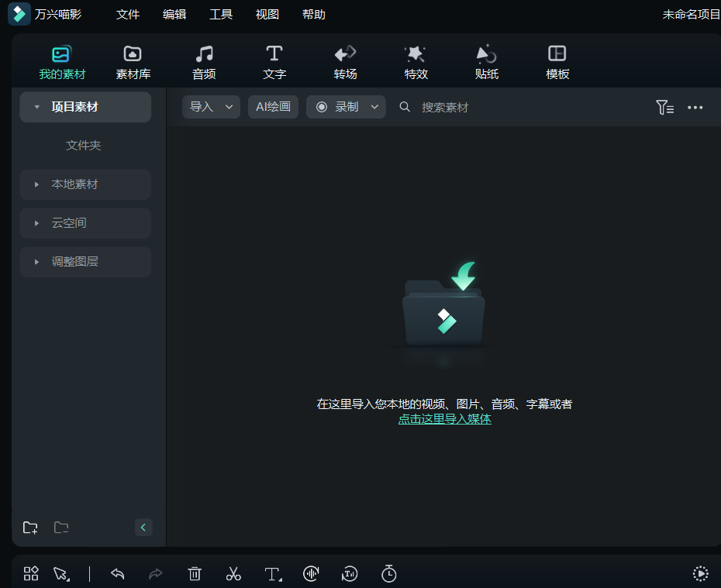The width and height of the screenshot is (721, 588).
Task: Click the 点击这里导入媒体 import link
Action: tap(444, 418)
